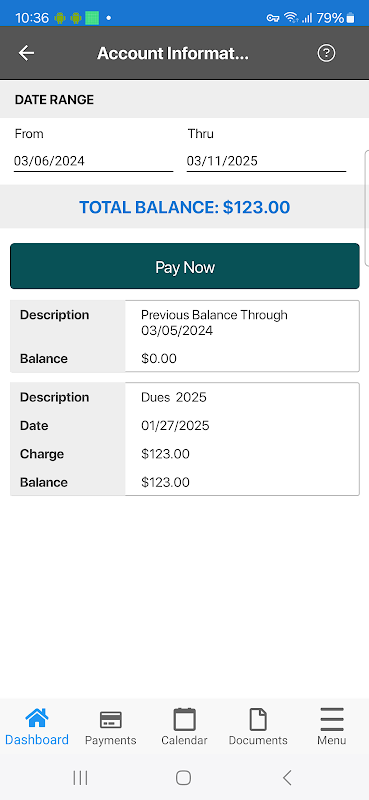Open the Payments card icon

pos(110,720)
